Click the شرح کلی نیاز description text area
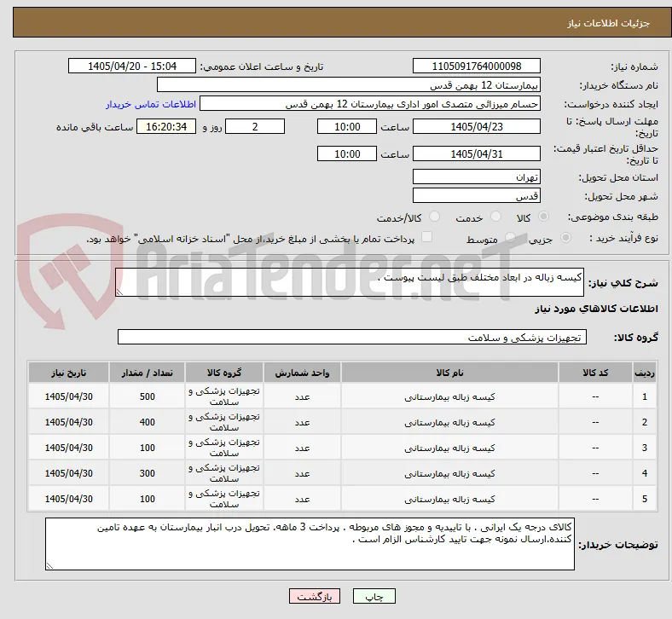 [350, 282]
